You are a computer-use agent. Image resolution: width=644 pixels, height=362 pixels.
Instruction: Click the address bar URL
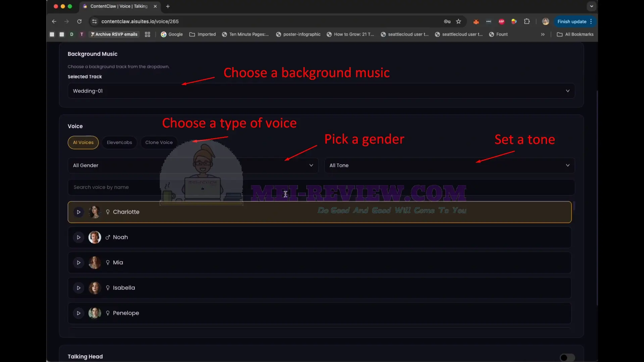[x=140, y=21]
